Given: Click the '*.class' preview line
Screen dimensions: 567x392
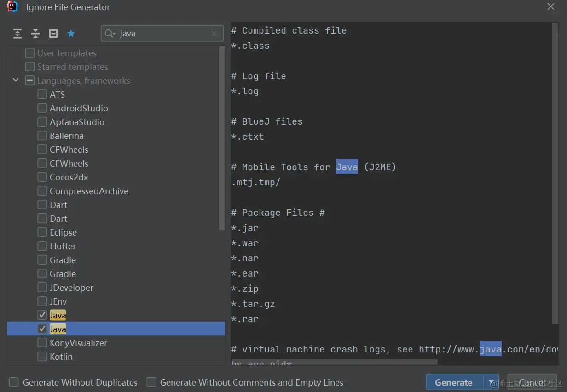Looking at the screenshot, I should (250, 46).
